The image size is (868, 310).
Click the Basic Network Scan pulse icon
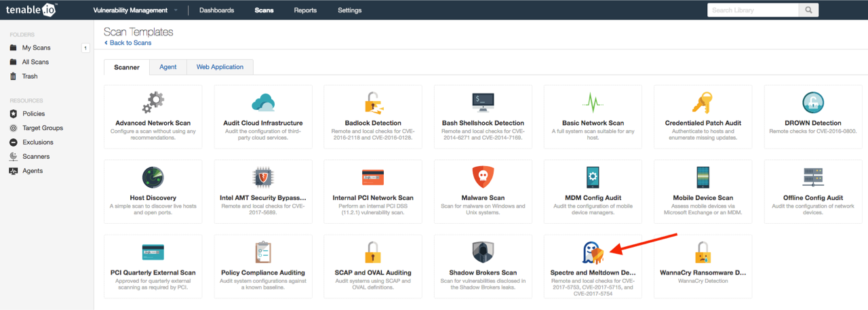(x=593, y=103)
